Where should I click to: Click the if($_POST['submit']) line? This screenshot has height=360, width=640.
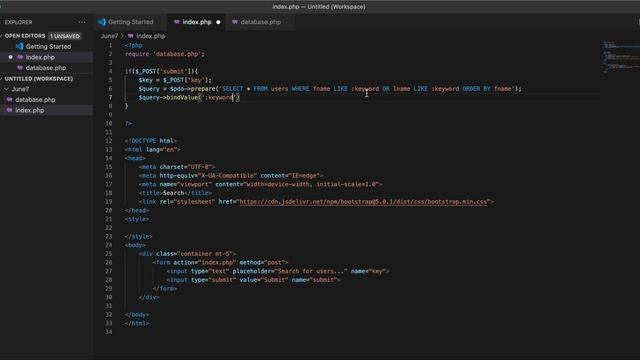(x=161, y=71)
